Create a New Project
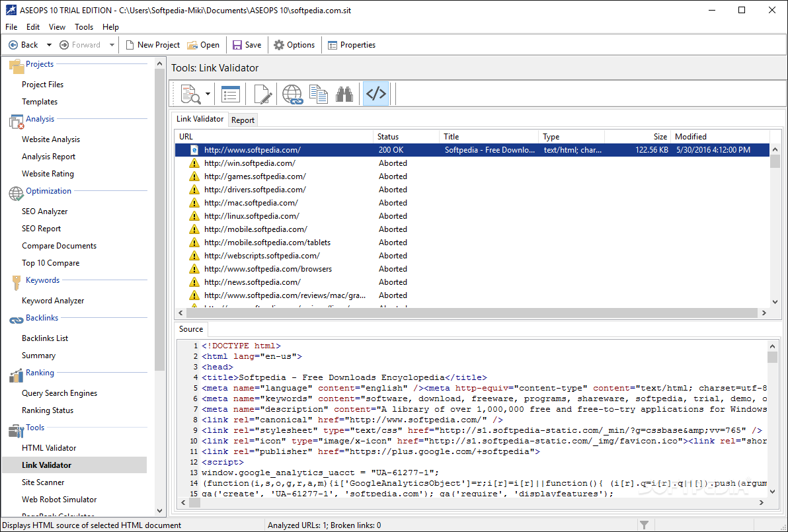Viewport: 788px width, 532px height. pos(153,45)
